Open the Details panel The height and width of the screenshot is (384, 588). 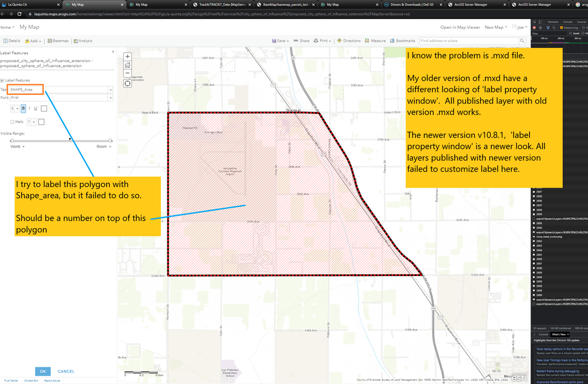tap(12, 41)
